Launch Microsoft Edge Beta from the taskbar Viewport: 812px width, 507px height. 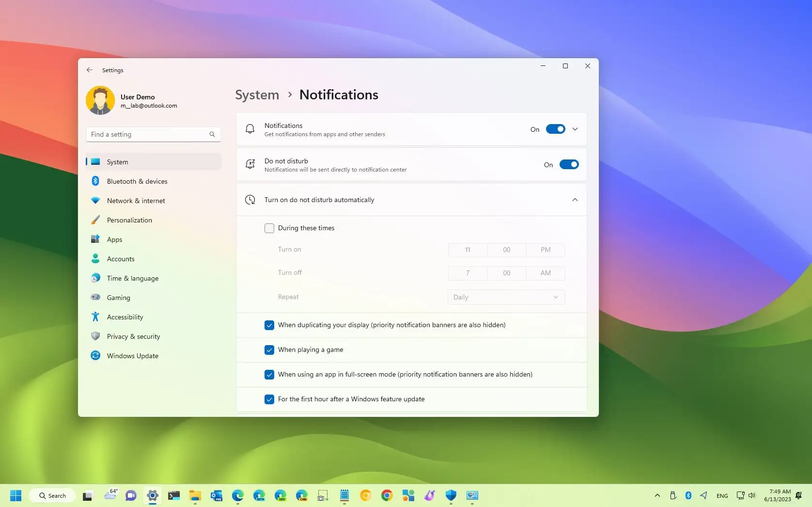click(259, 495)
